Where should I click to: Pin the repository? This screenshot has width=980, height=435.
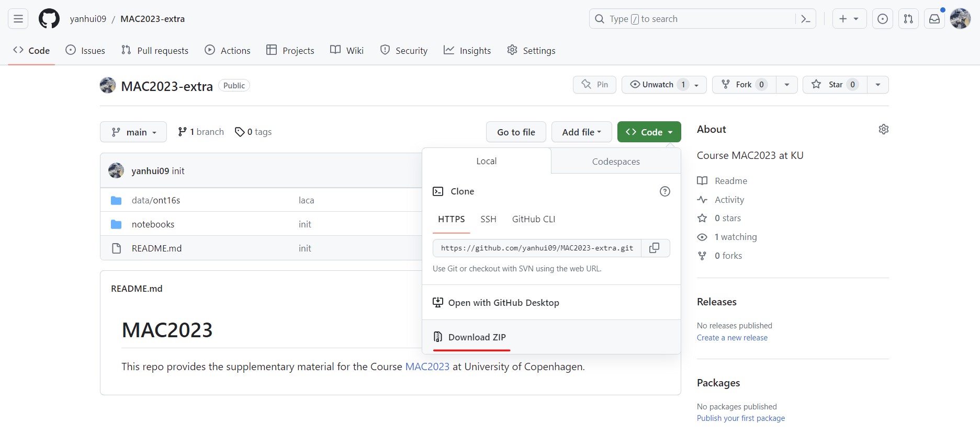[x=595, y=85]
